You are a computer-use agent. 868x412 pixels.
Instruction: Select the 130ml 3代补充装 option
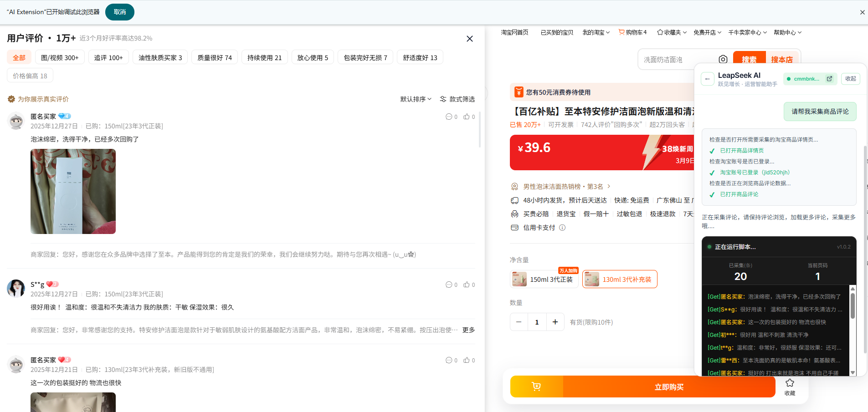[x=620, y=280]
